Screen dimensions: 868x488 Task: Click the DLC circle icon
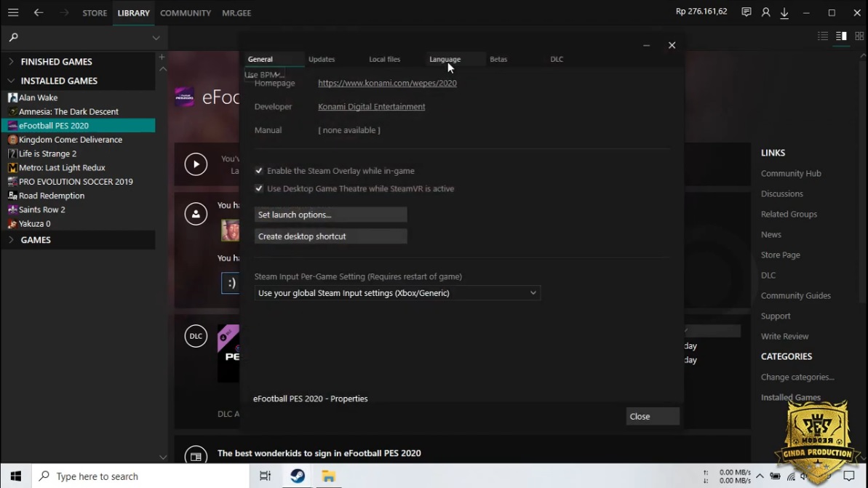click(196, 336)
